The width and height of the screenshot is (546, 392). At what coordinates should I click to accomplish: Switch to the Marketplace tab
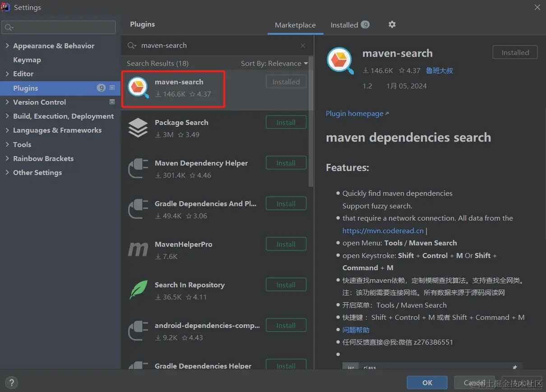pos(295,25)
